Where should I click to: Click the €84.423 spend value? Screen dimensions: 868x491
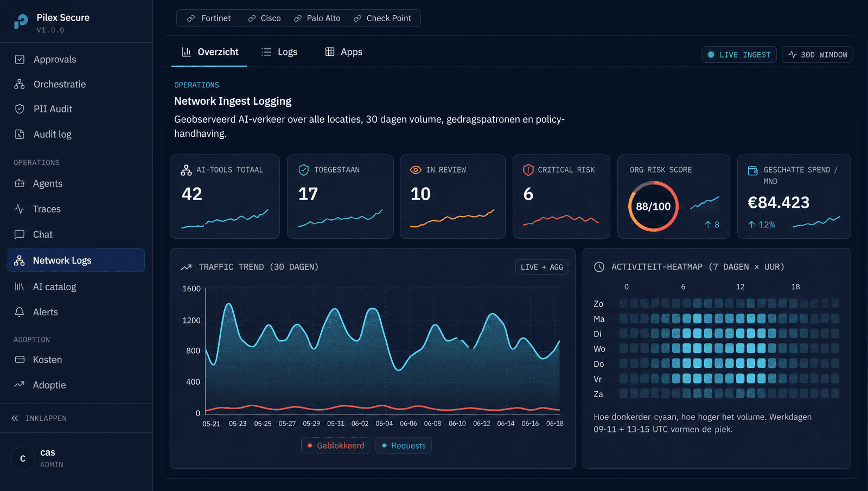[x=778, y=202]
